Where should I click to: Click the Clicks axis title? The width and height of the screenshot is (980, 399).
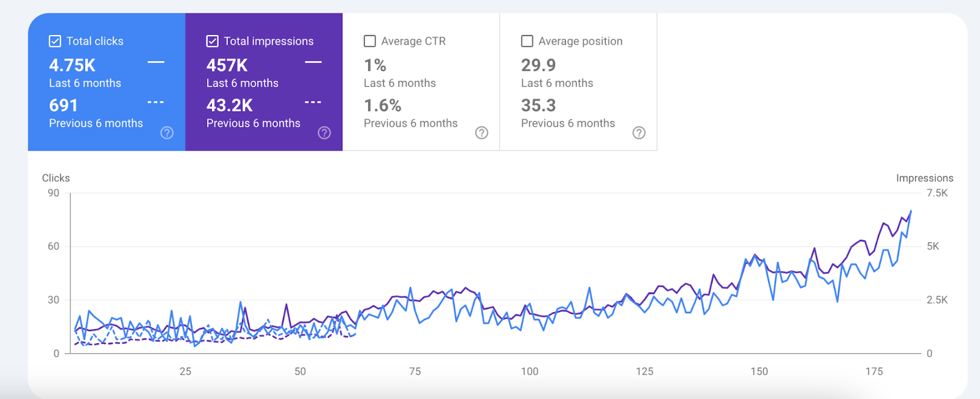pyautogui.click(x=56, y=178)
